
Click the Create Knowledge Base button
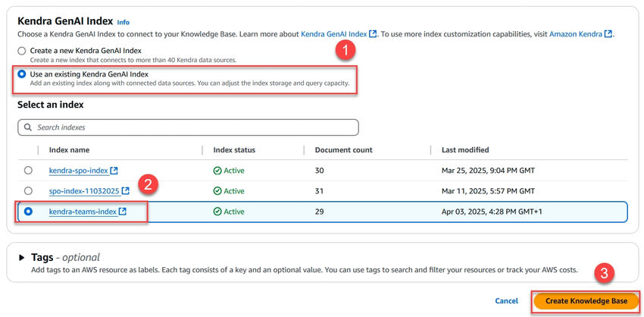point(586,301)
